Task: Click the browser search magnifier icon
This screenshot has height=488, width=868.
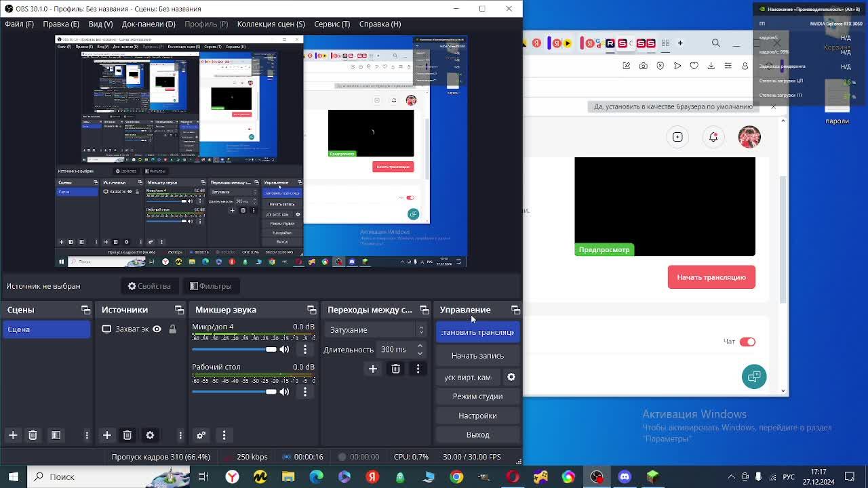Action: (716, 43)
